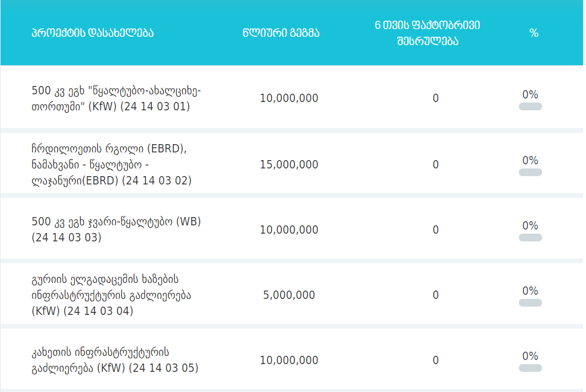586x392 pixels.
Task: Click the % column header
Action: coord(534,33)
